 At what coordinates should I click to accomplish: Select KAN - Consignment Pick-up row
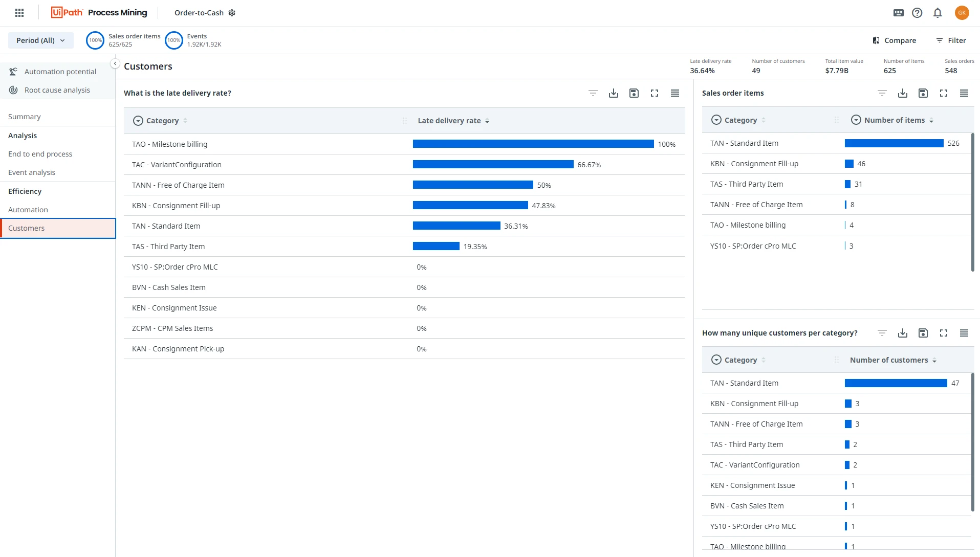[x=404, y=349]
